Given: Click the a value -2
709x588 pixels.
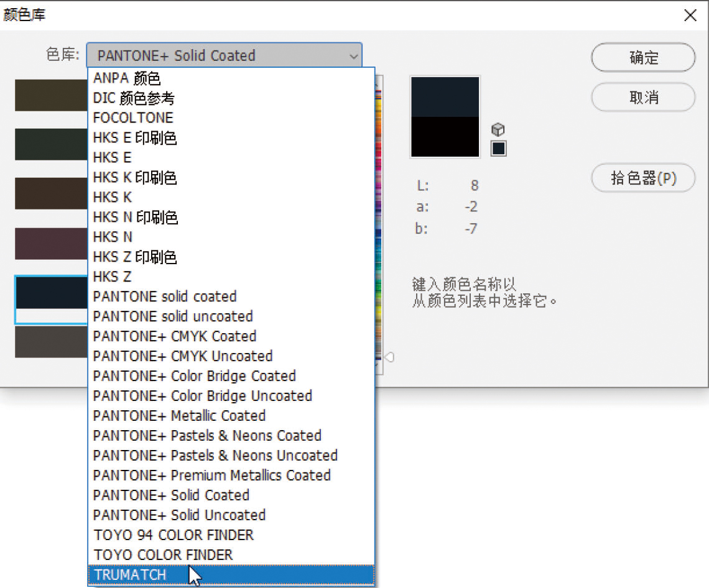Looking at the screenshot, I should click(471, 206).
